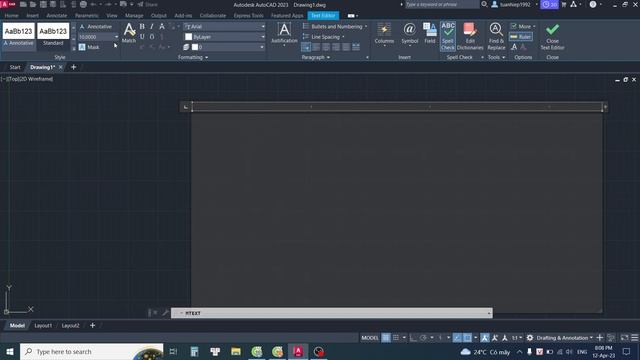This screenshot has height=360, width=640.
Task: Toggle object snap in status bar
Action: click(467, 338)
